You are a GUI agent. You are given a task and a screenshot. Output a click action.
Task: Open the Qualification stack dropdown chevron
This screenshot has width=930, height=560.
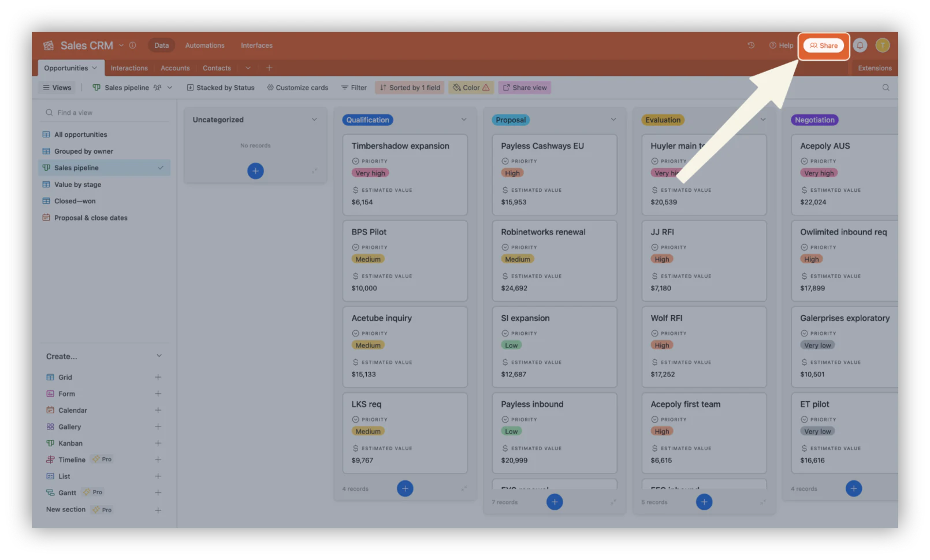464,120
